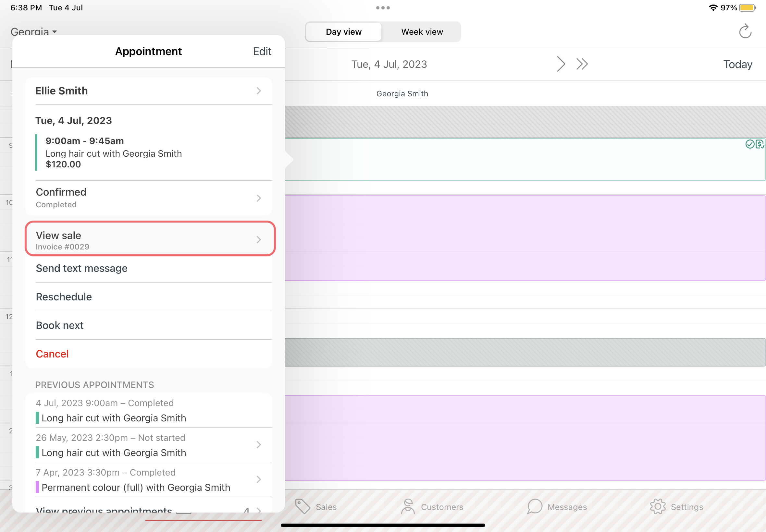Switch to Day view
The width and height of the screenshot is (766, 532).
coord(343,32)
